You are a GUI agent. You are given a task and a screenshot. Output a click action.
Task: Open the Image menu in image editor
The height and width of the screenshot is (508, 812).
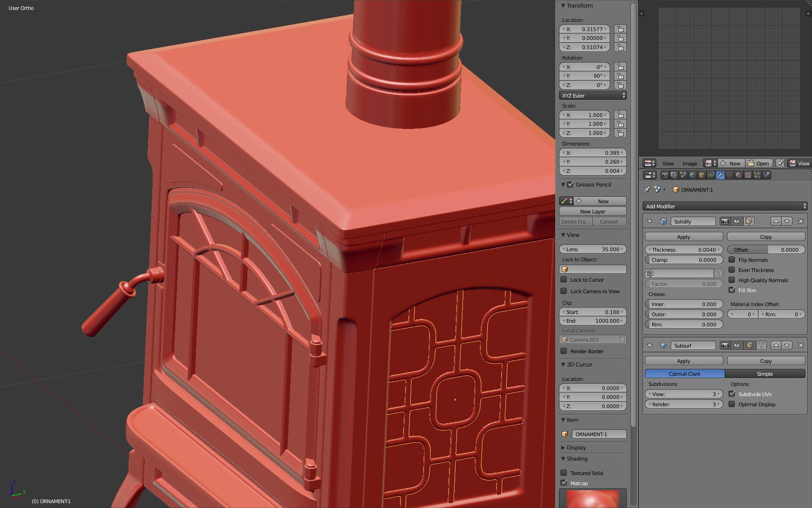tap(690, 164)
